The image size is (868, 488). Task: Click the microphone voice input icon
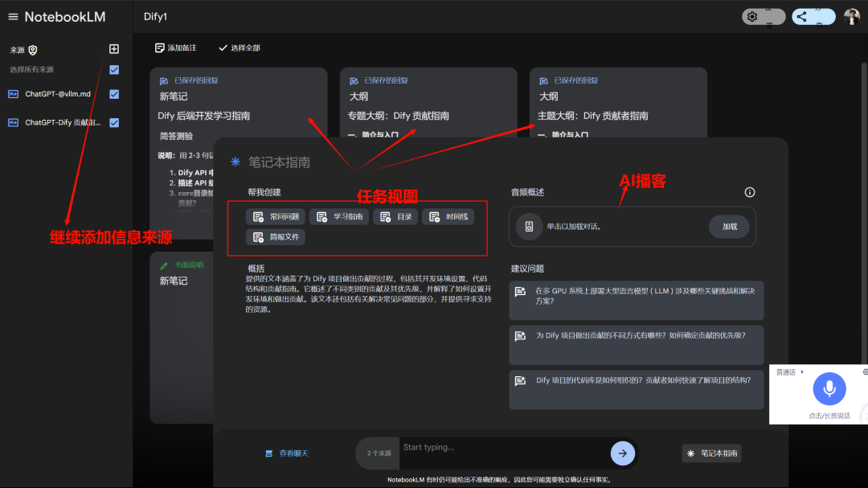pos(829,389)
